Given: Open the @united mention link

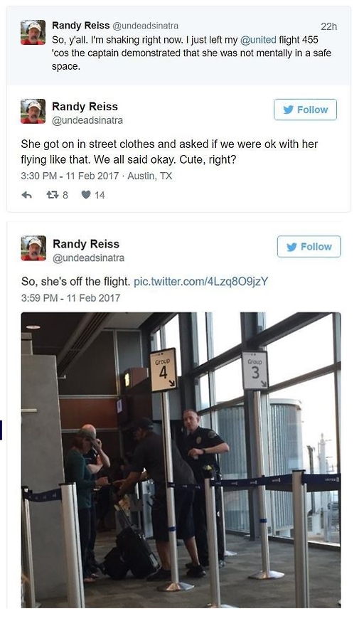Looking at the screenshot, I should [x=258, y=40].
